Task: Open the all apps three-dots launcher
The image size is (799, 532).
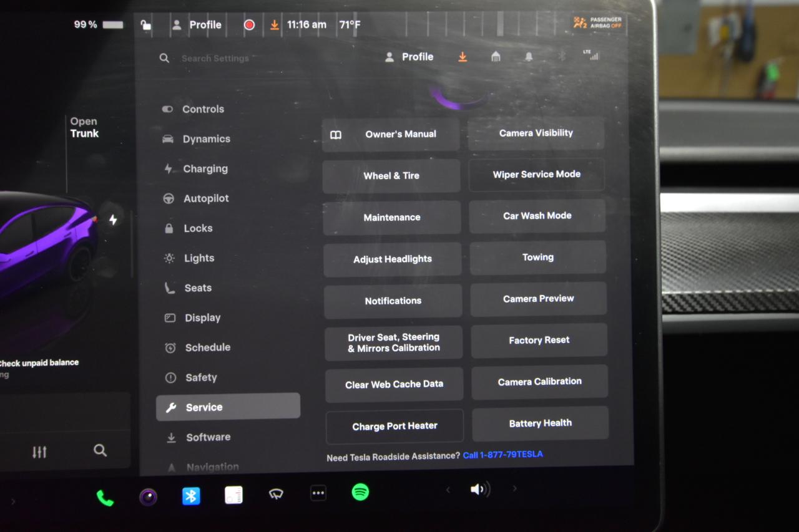Action: click(318, 493)
